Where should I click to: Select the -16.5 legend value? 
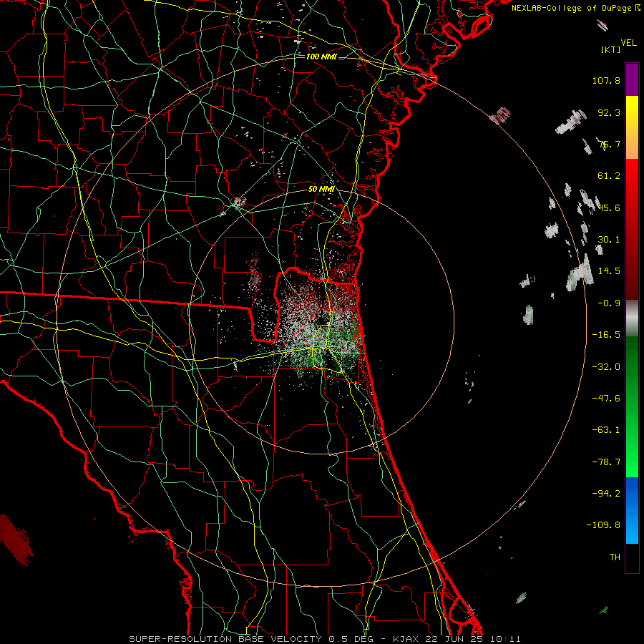(606, 335)
